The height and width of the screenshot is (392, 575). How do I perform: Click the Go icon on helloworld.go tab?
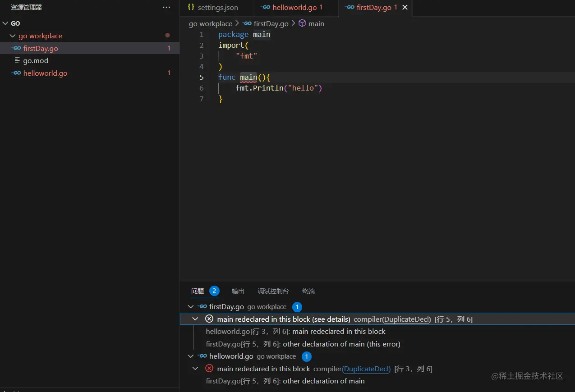click(266, 7)
